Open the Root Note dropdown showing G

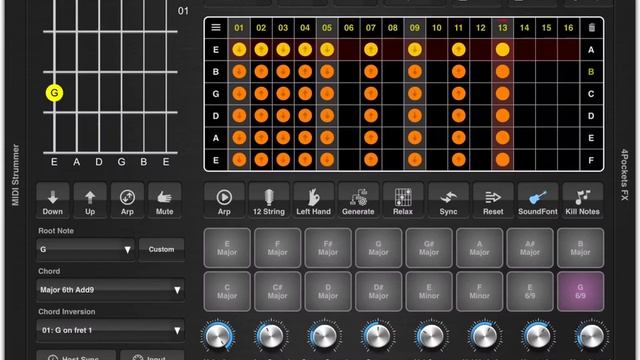pyautogui.click(x=85, y=249)
